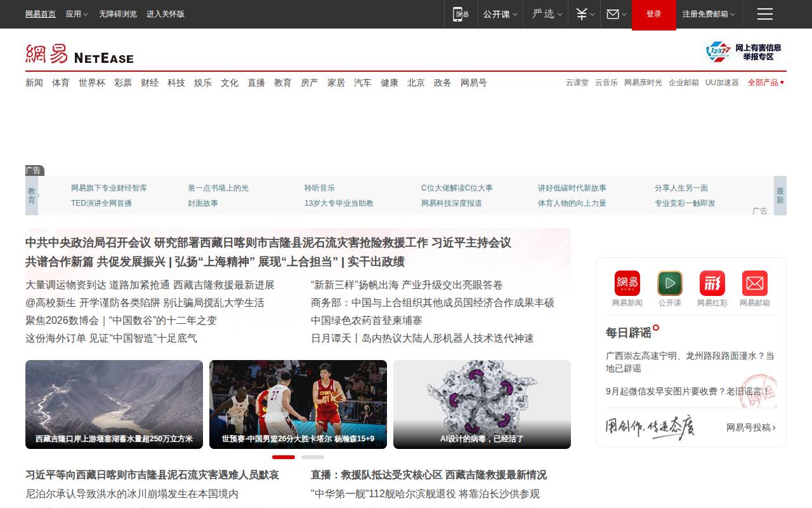Expand the 应用 dropdown

[77, 14]
